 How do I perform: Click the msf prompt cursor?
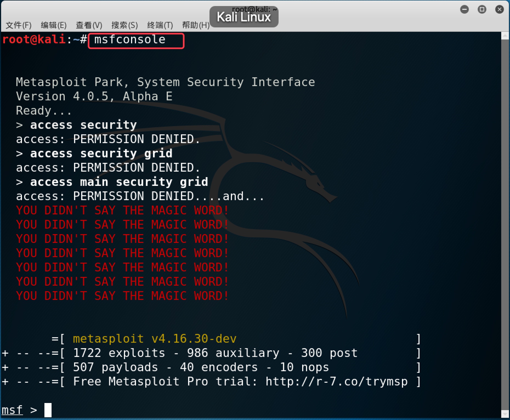point(48,410)
